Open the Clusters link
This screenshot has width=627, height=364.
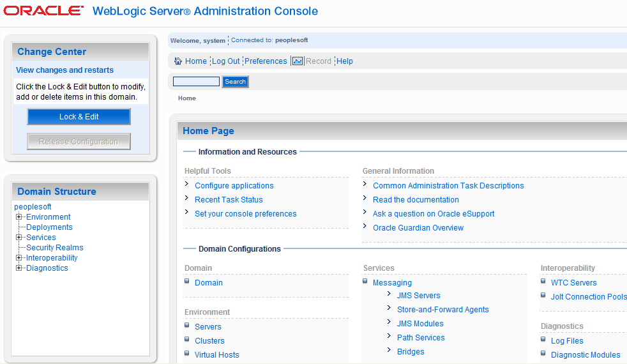[x=209, y=341]
